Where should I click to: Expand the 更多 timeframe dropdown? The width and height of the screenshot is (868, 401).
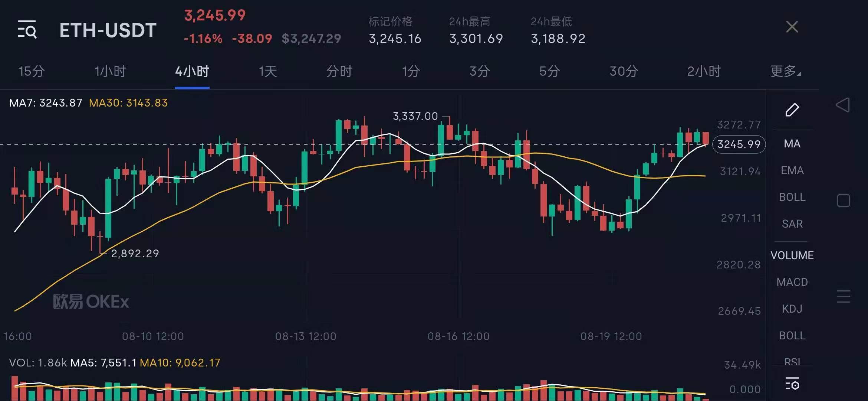click(785, 71)
